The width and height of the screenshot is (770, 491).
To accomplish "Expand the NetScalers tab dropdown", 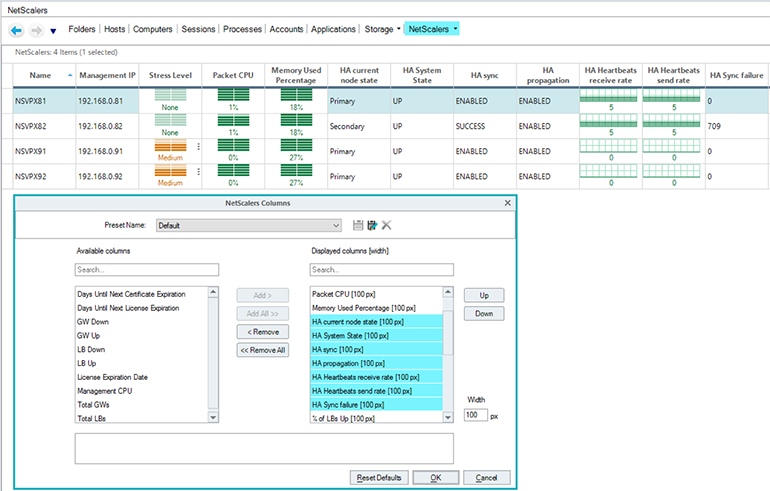I will click(455, 29).
